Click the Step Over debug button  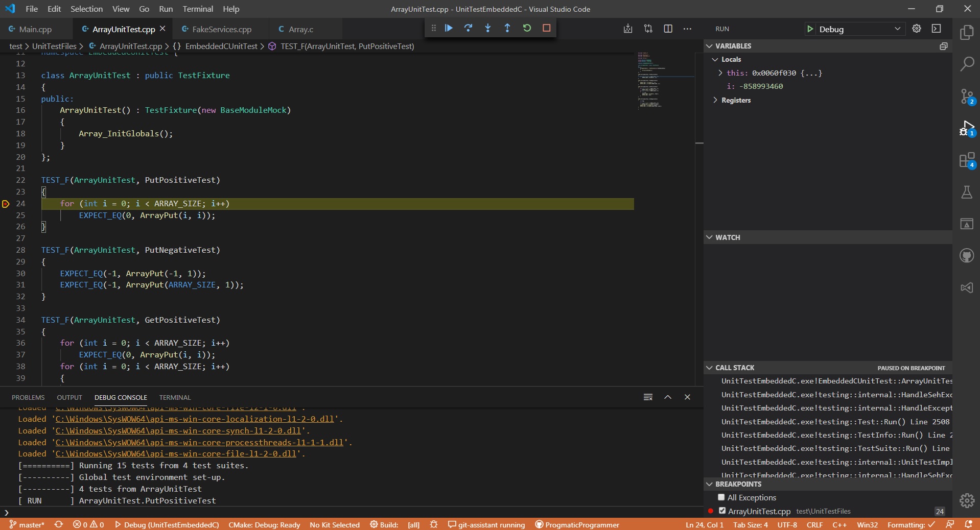tap(468, 29)
